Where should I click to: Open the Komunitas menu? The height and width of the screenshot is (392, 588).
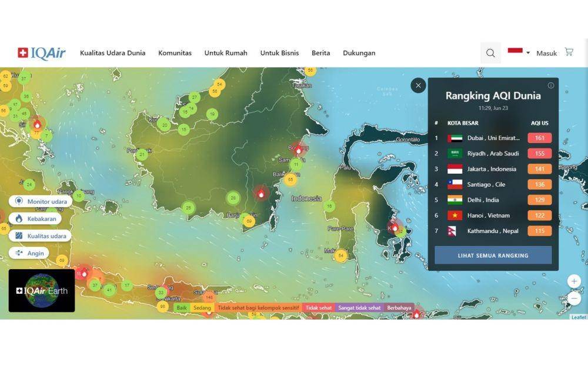175,53
